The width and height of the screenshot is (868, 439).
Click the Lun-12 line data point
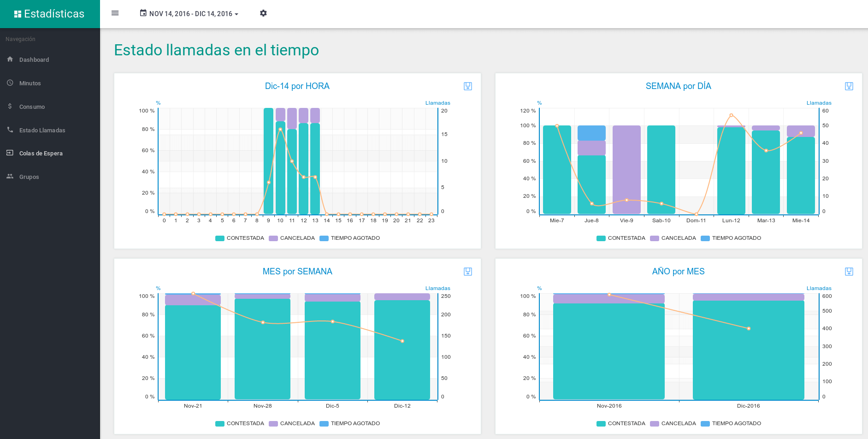(731, 115)
